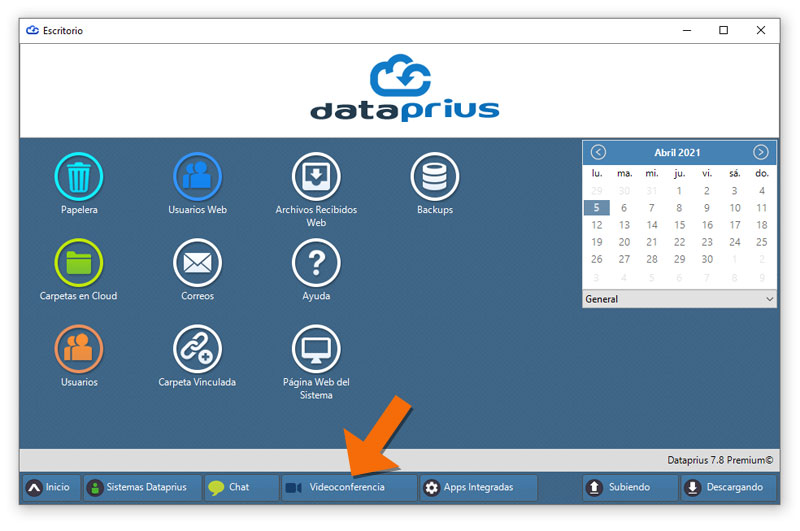Select April 30 in the calendar

pos(707,259)
